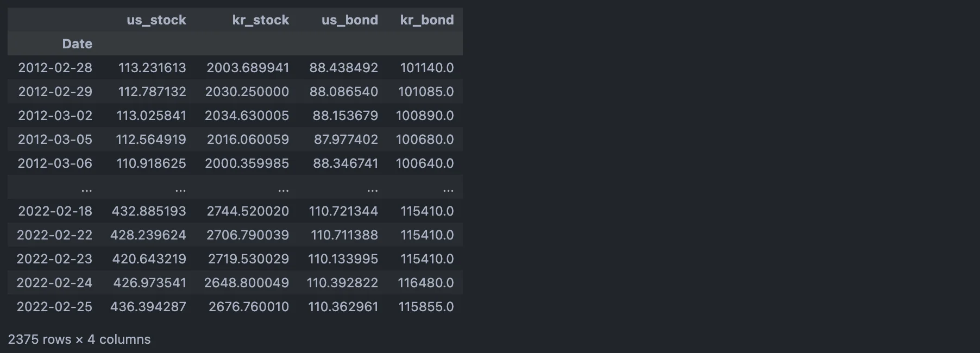Click the kr_bond value 100680.0
Screen dimensions: 980x353
(424, 140)
